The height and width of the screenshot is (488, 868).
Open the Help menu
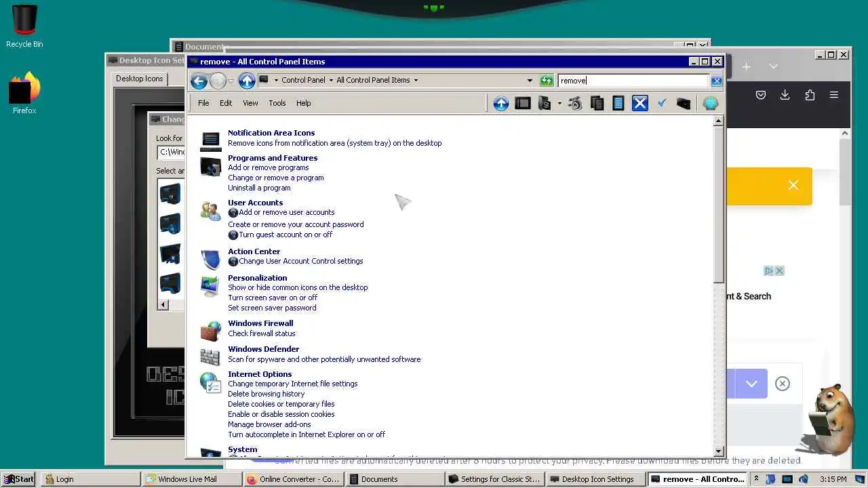(x=303, y=103)
